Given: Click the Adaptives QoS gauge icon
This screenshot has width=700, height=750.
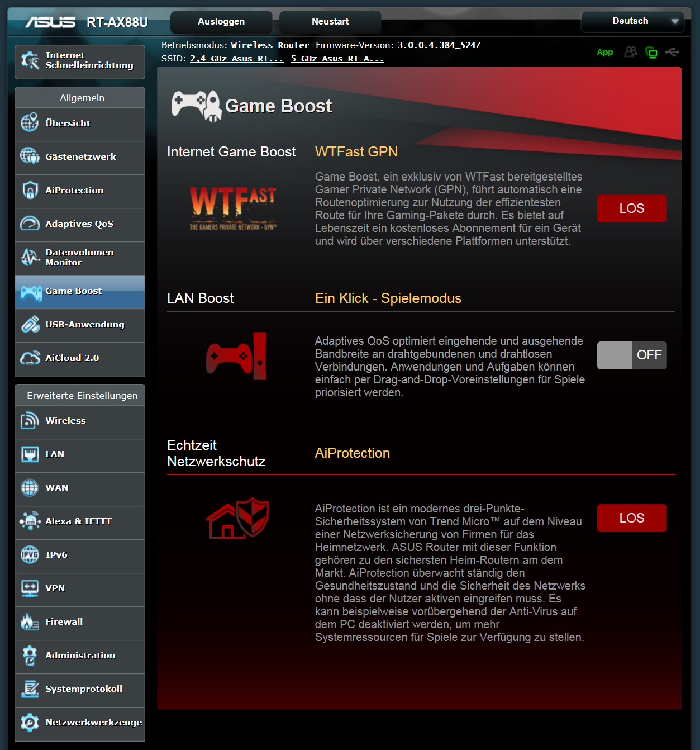Looking at the screenshot, I should click(30, 223).
